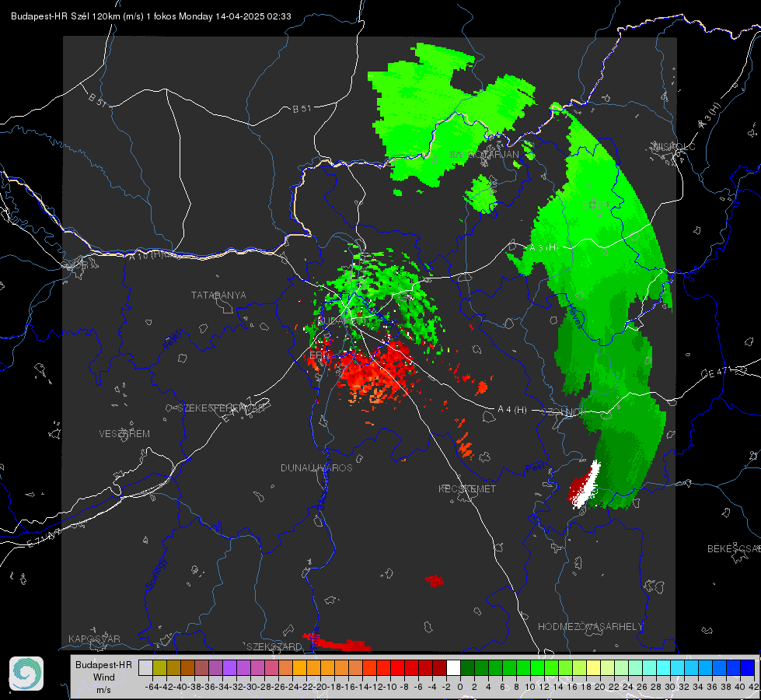Select the cyan swatch above the 30 label

[x=664, y=667]
